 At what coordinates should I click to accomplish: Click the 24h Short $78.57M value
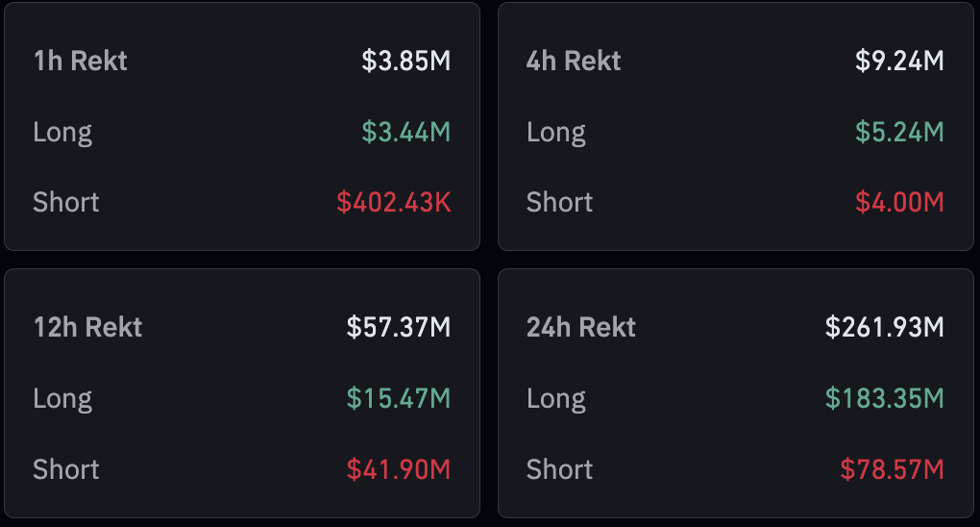892,469
